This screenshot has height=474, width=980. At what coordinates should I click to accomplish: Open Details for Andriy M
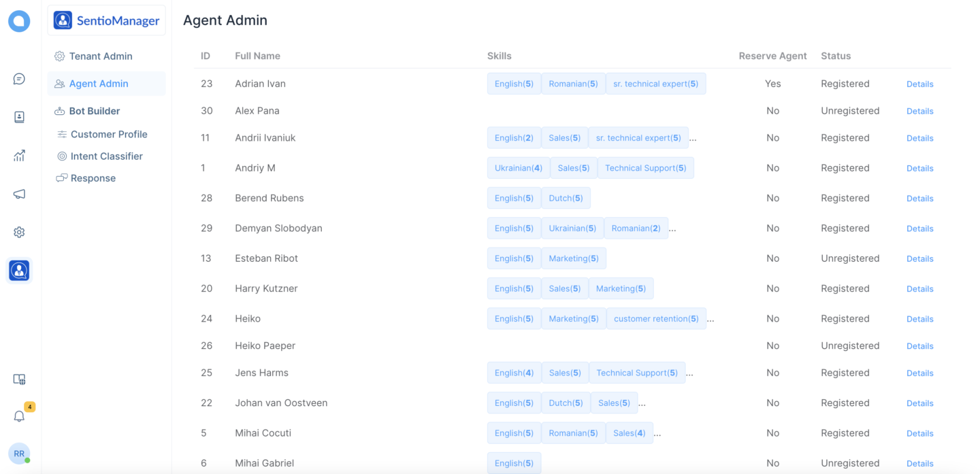click(x=919, y=168)
